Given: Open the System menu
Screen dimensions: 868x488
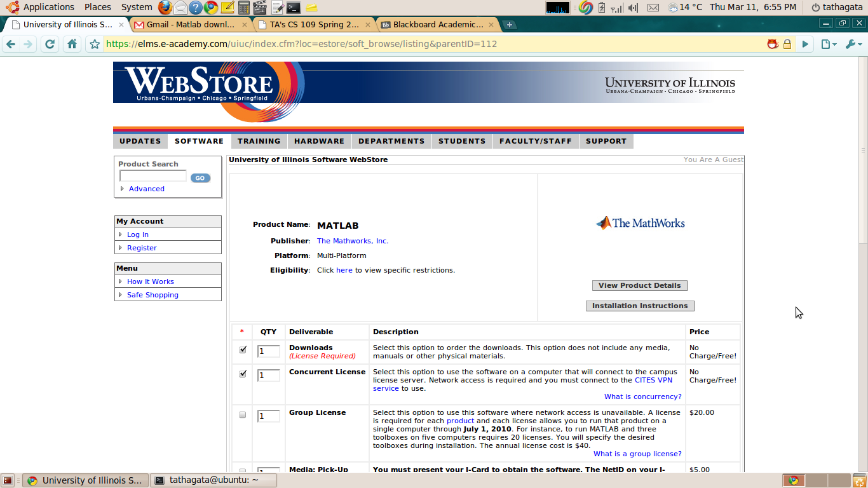Looking at the screenshot, I should (137, 8).
